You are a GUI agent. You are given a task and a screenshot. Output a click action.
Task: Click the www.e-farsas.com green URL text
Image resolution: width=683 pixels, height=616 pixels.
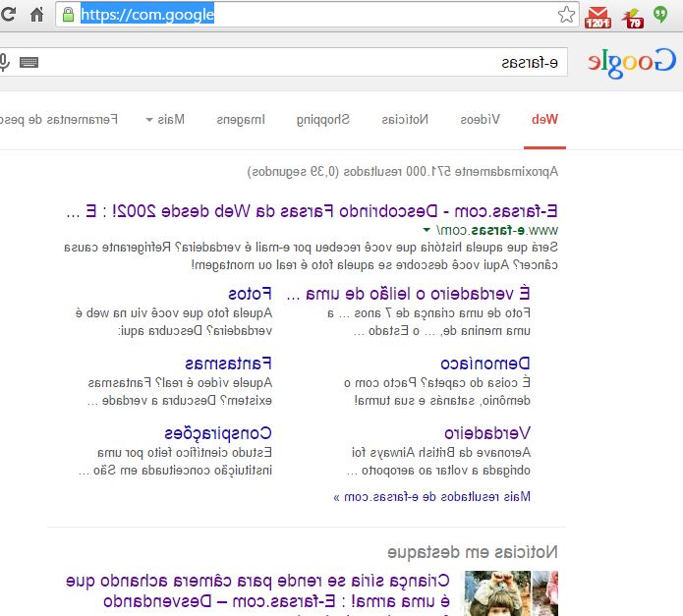tap(497, 230)
